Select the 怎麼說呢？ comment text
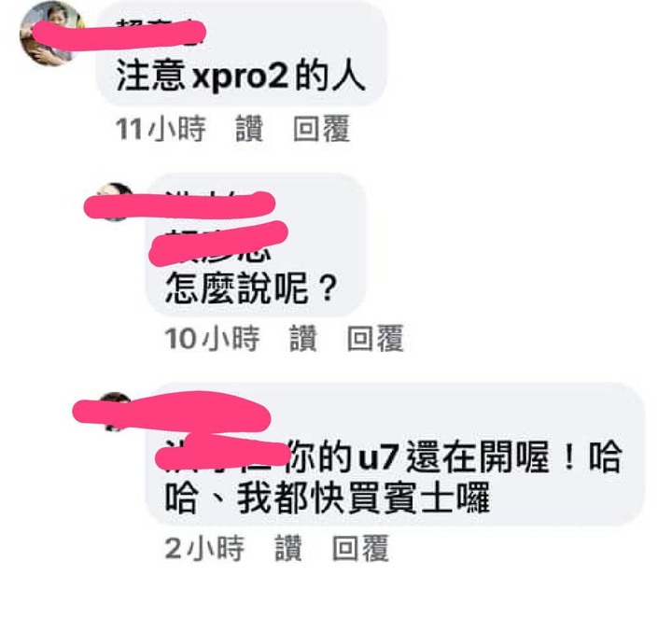Screen dimensions: 672x631 coord(252,288)
